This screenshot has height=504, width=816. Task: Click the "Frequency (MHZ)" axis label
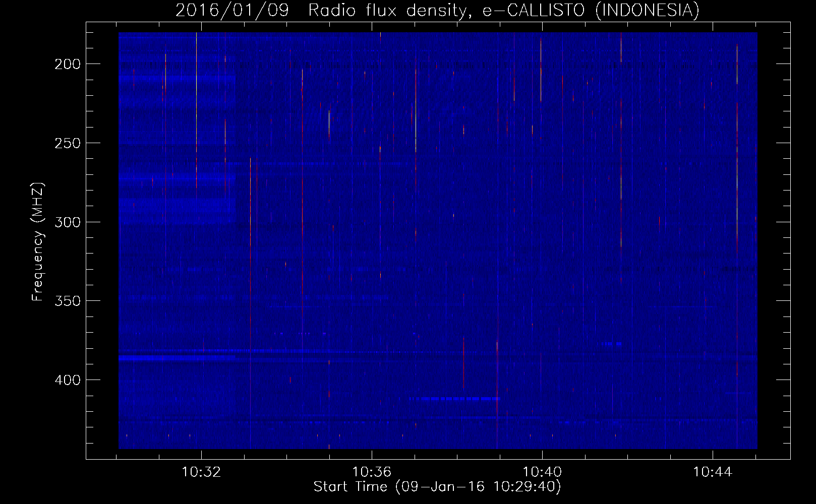[x=38, y=242]
